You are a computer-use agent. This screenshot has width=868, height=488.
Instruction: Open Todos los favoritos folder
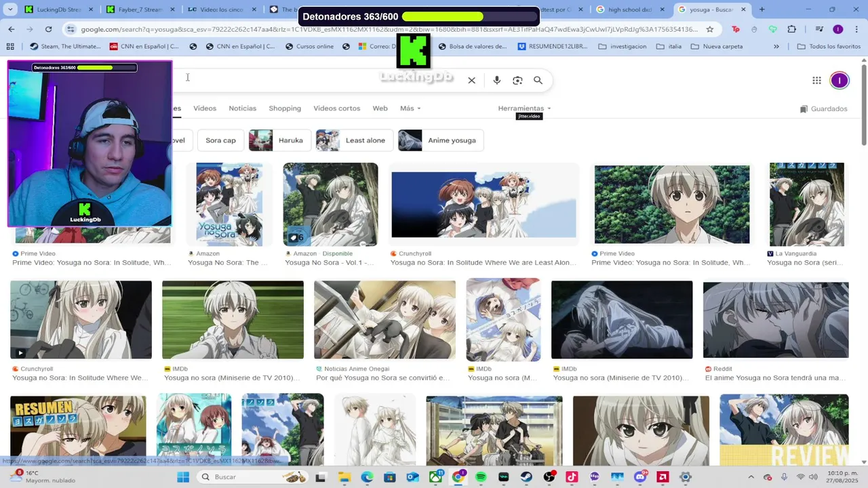click(829, 46)
